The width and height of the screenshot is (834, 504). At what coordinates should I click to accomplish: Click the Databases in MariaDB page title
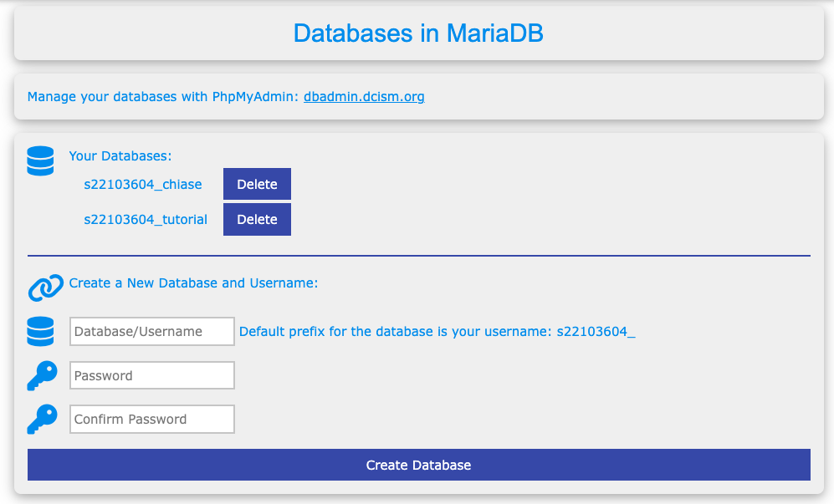coord(417,33)
